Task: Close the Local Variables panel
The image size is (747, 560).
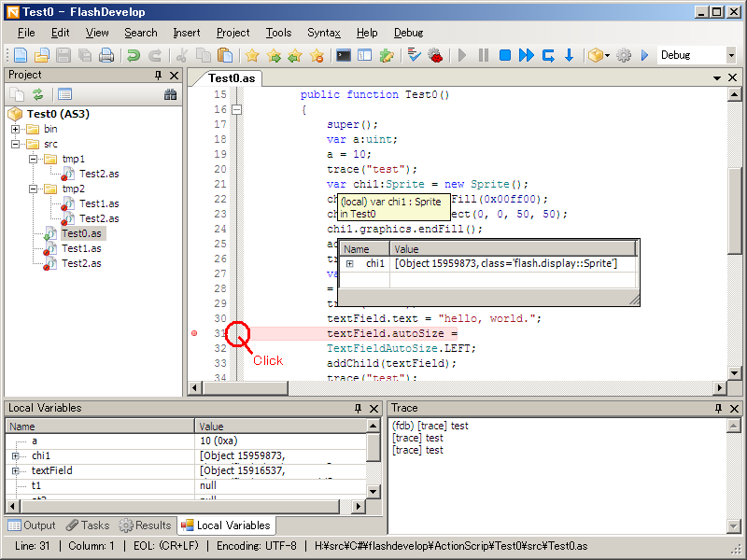Action: click(x=374, y=408)
